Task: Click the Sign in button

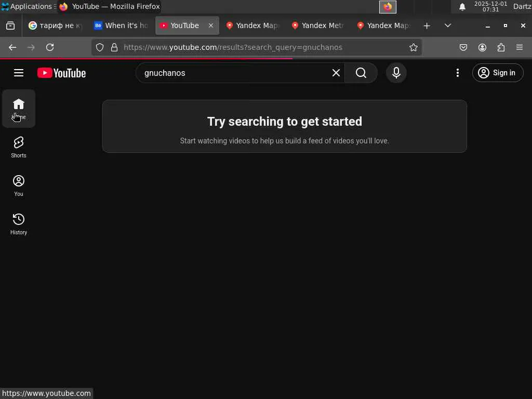Action: (x=498, y=73)
